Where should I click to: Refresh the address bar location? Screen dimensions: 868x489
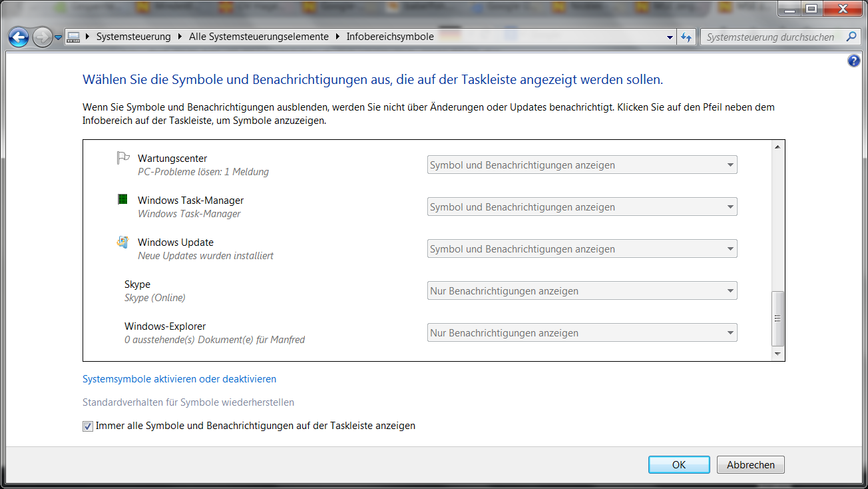tap(686, 37)
